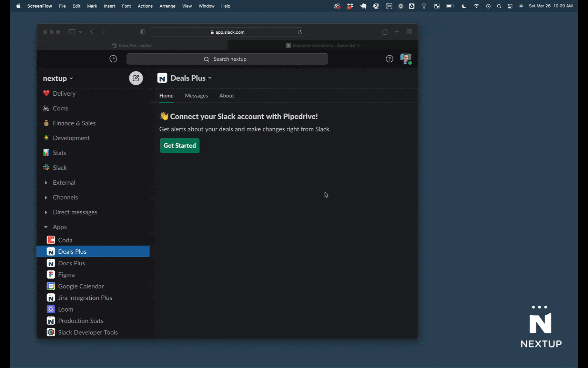
Task: Switch to the About tab
Action: point(226,96)
